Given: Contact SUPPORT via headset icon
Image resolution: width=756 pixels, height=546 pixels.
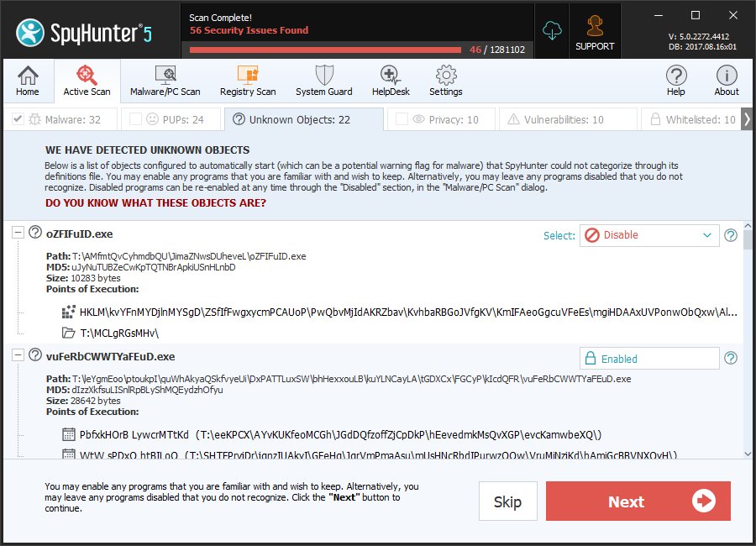Looking at the screenshot, I should click(x=595, y=31).
